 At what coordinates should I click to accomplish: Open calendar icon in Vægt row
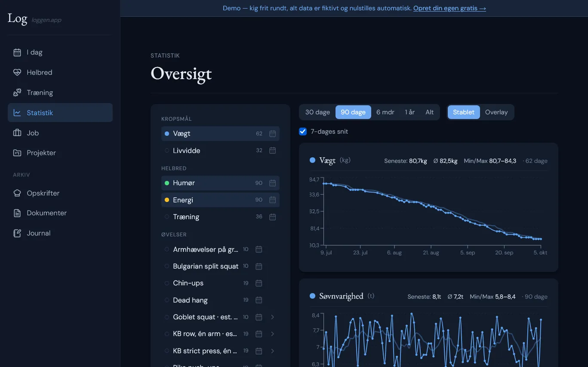pyautogui.click(x=272, y=134)
